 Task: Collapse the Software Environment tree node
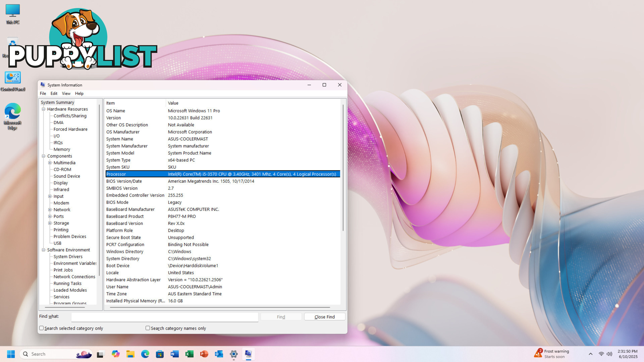tap(43, 250)
